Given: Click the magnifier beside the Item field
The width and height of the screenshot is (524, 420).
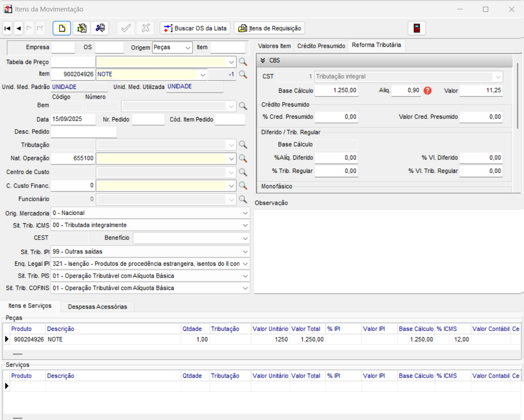Looking at the screenshot, I should point(243,74).
